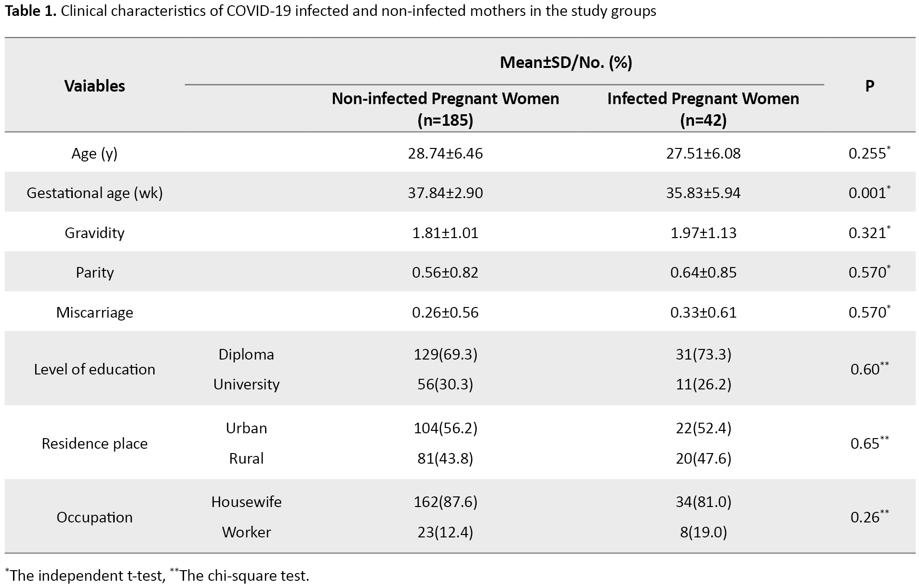Screen dimensions: 919x588
Task: Click the Parity value 0.56±0.82
Action: [x=445, y=272]
